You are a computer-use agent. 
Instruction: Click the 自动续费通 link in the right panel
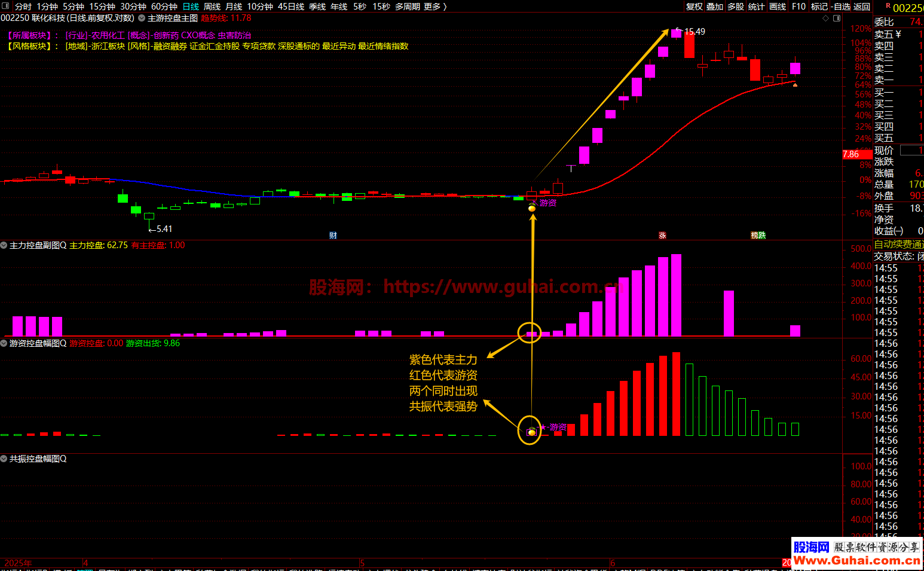[899, 245]
